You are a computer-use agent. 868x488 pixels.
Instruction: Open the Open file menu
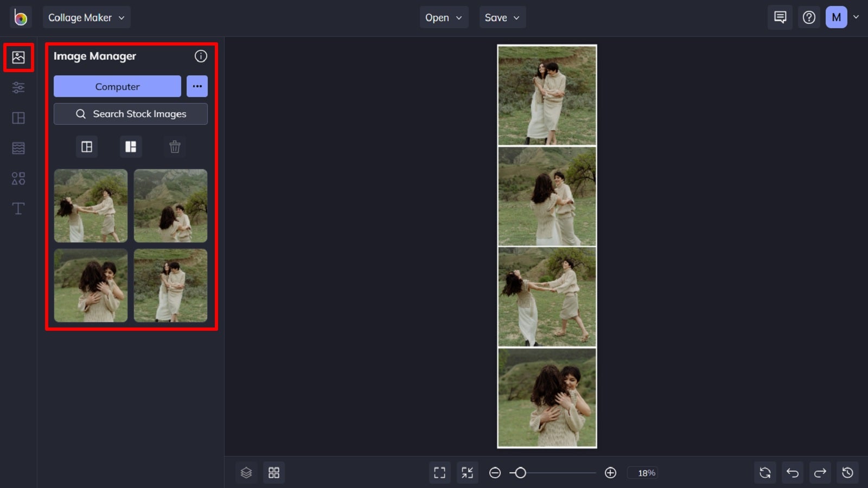443,17
